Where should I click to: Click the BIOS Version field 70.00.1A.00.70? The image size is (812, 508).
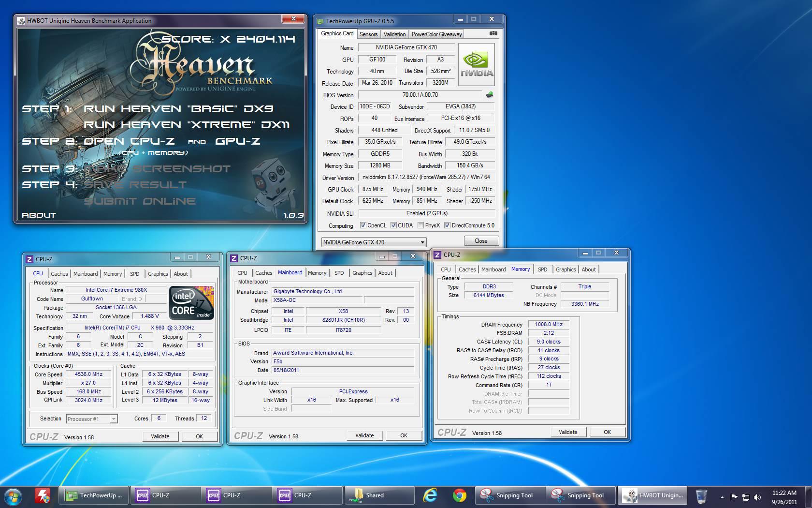[x=420, y=95]
